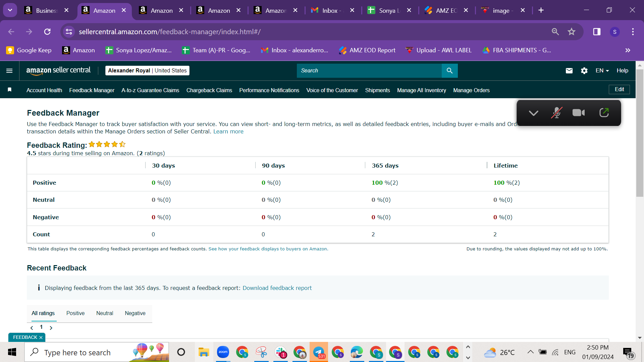Viewport: 644px width, 362px height.
Task: Click the search magnifier button
Action: point(449,71)
